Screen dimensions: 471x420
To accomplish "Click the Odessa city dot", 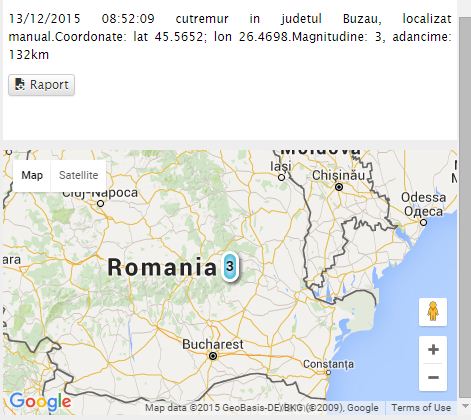I will 423,222.
